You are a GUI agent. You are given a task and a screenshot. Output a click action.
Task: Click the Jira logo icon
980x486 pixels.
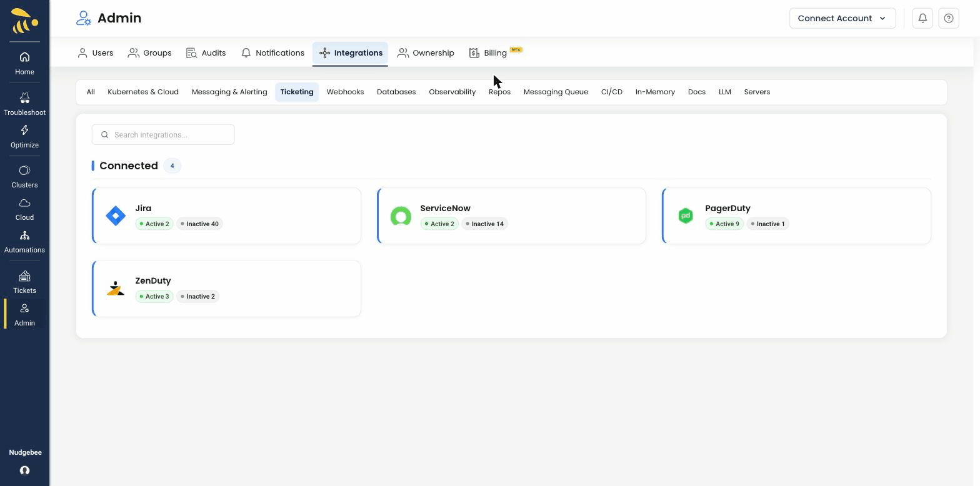pos(116,216)
